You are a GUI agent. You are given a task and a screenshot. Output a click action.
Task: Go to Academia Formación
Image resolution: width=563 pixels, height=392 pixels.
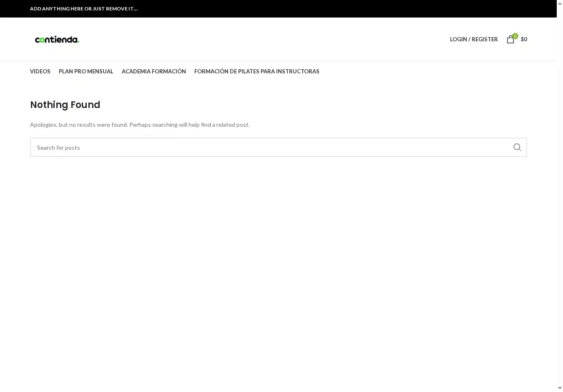pyautogui.click(x=153, y=71)
